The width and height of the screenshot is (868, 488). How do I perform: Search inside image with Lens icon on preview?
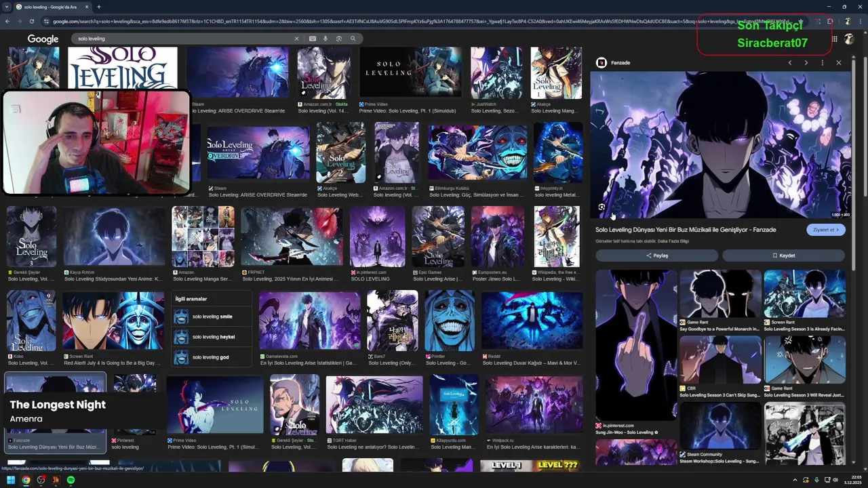601,207
